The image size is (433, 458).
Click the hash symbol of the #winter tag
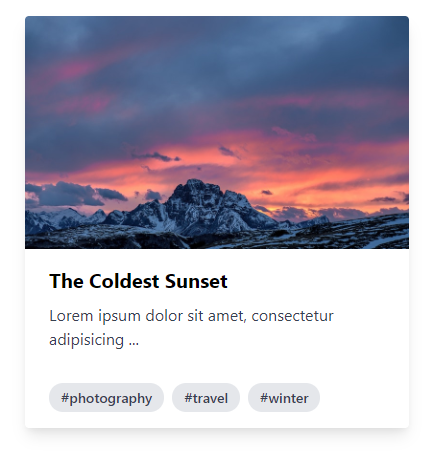(264, 398)
